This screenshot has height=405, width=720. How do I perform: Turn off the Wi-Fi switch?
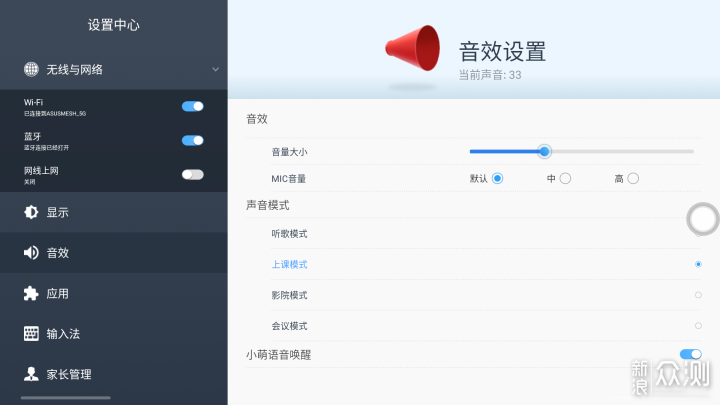192,107
